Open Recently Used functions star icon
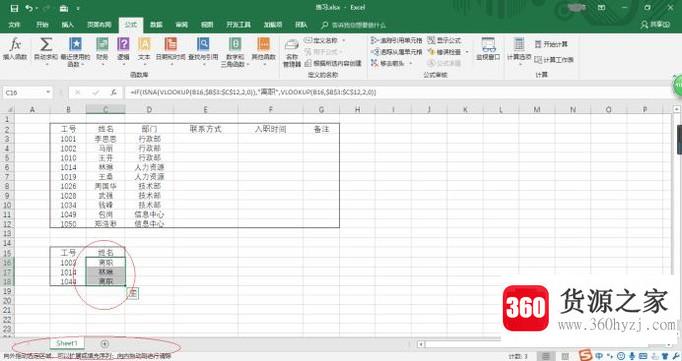The image size is (682, 361). 75,44
